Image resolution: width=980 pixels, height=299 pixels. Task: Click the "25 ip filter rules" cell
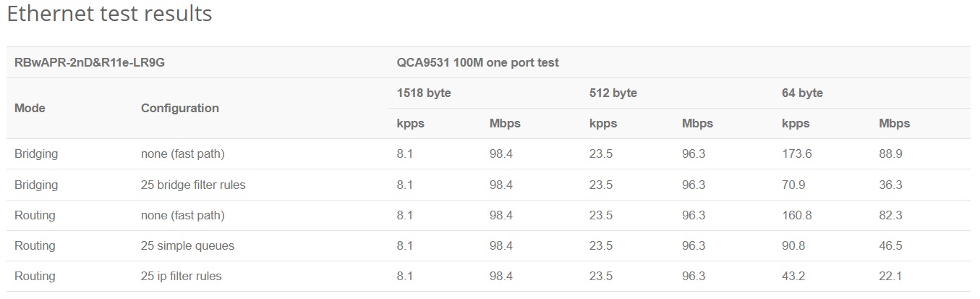[x=181, y=276]
